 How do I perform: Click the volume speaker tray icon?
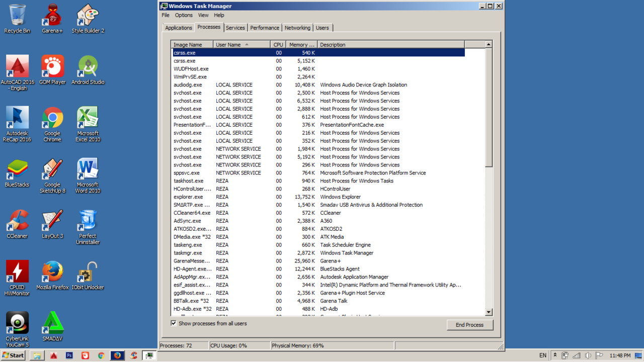[x=588, y=355]
